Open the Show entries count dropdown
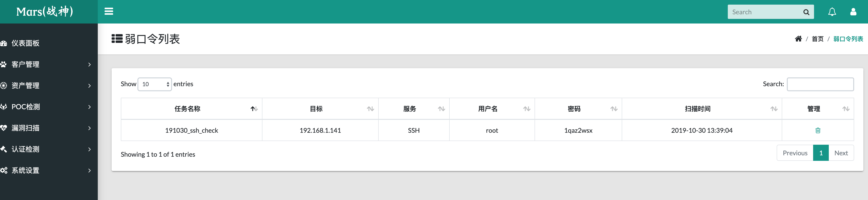Screen dimensions: 868x200 pos(155,84)
